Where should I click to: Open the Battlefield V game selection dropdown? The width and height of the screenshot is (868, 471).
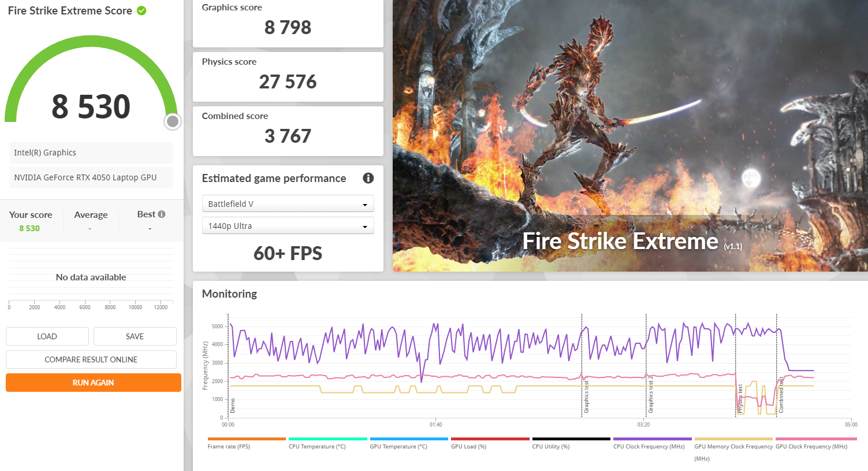coord(288,203)
